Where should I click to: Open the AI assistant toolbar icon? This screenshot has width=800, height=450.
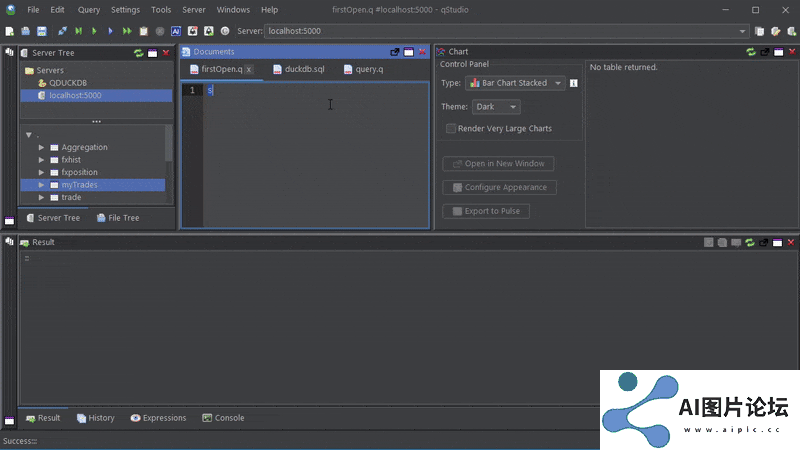point(176,31)
